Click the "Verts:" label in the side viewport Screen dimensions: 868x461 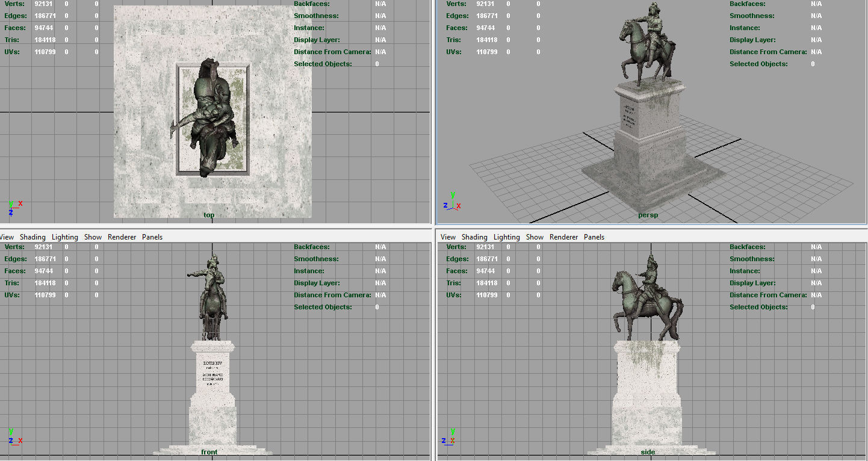tap(456, 247)
